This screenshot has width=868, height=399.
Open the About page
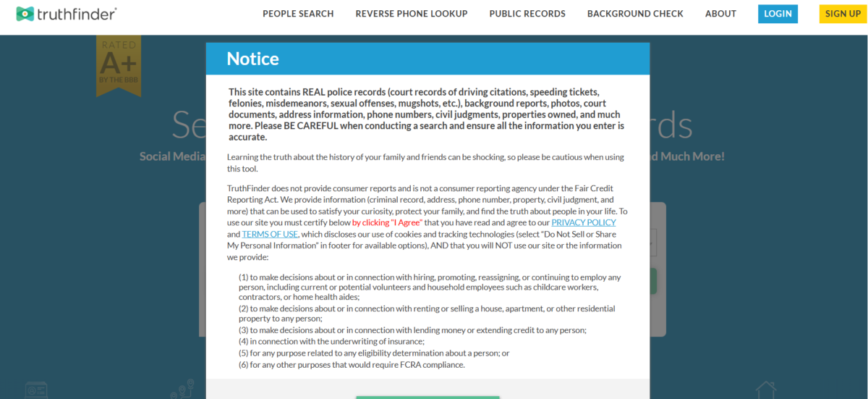pos(720,14)
